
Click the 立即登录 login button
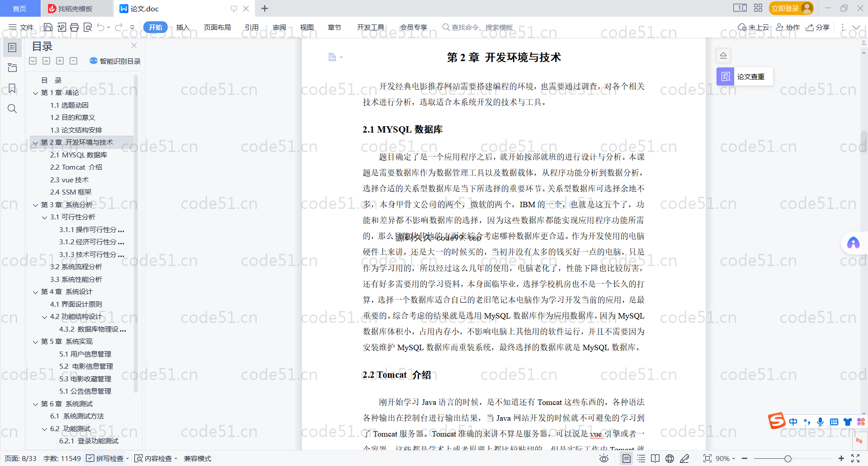[791, 8]
